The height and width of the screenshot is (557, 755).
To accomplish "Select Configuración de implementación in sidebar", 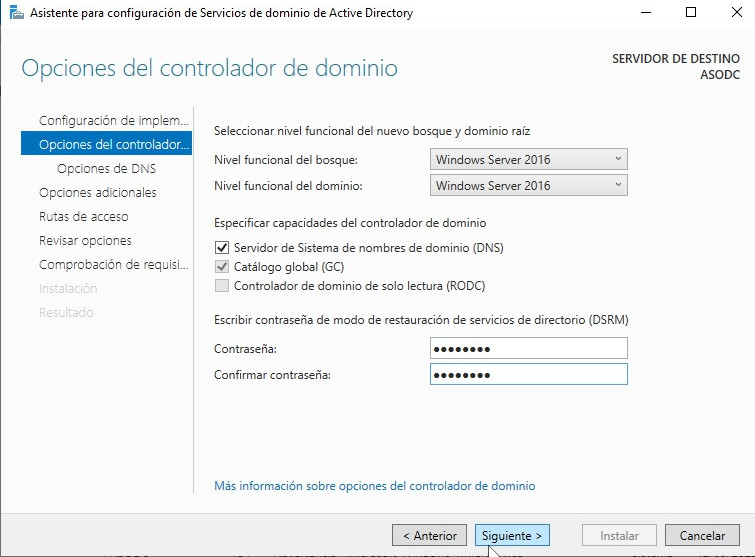I will click(112, 121).
